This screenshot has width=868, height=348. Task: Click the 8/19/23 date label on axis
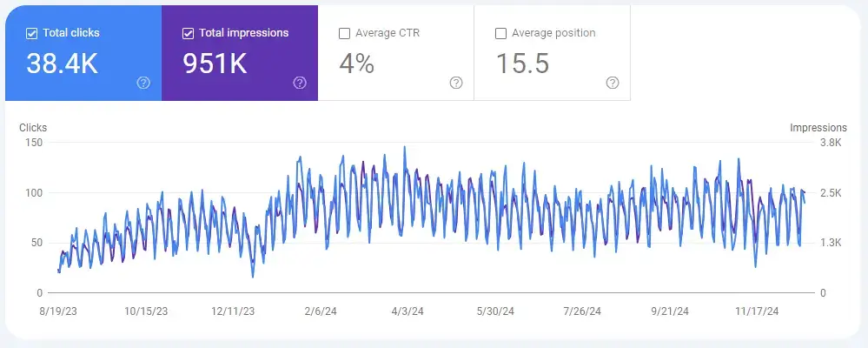pos(58,311)
